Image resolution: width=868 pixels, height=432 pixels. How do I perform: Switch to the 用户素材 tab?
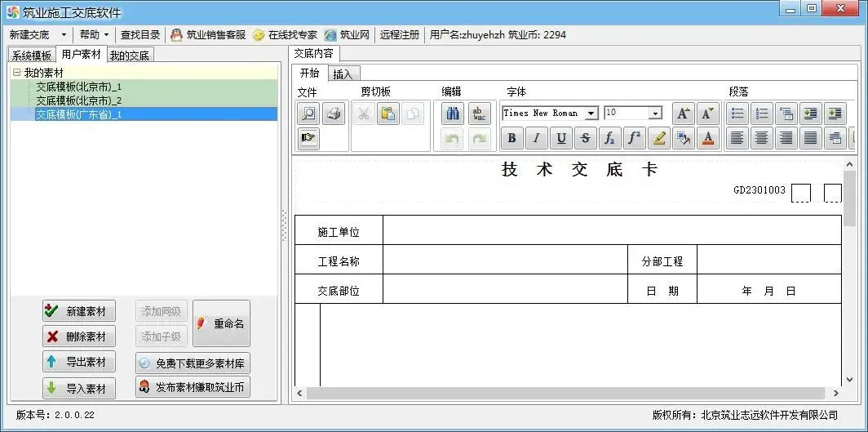click(x=82, y=54)
